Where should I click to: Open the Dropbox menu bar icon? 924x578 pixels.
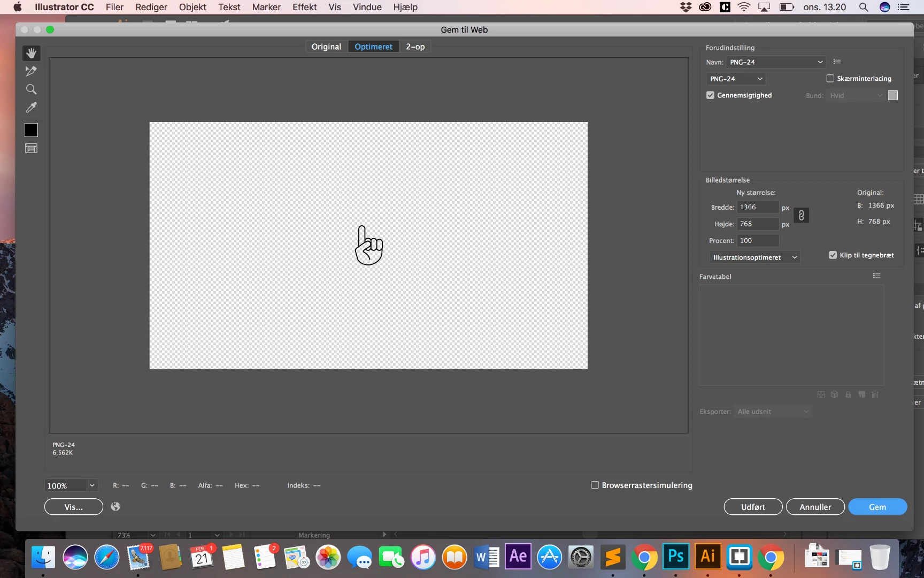pyautogui.click(x=686, y=7)
